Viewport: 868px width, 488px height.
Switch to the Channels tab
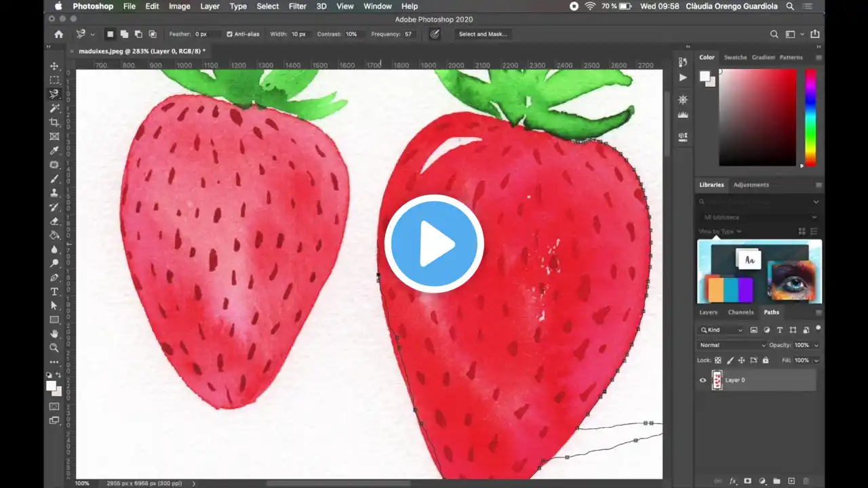click(x=741, y=312)
